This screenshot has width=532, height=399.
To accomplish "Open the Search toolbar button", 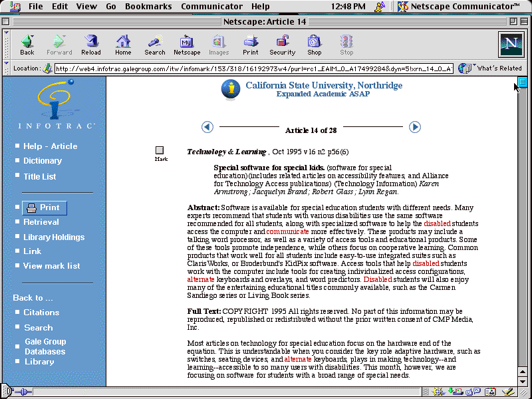I will [155, 45].
